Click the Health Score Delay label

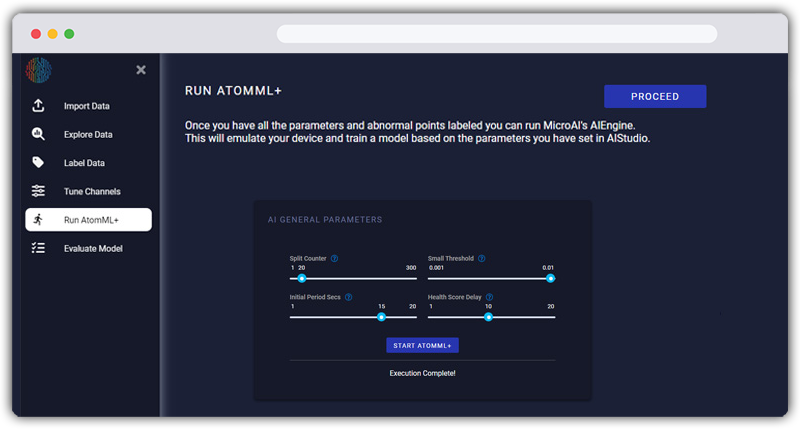(455, 297)
